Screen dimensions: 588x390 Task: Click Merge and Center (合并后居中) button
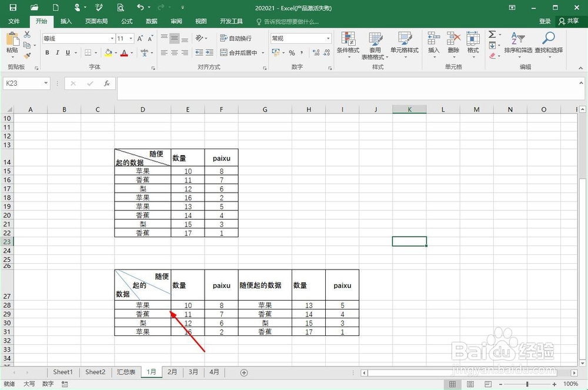[239, 53]
